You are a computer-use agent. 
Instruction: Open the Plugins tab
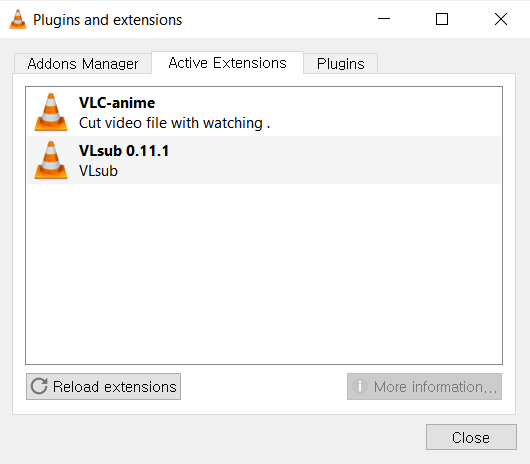click(340, 64)
